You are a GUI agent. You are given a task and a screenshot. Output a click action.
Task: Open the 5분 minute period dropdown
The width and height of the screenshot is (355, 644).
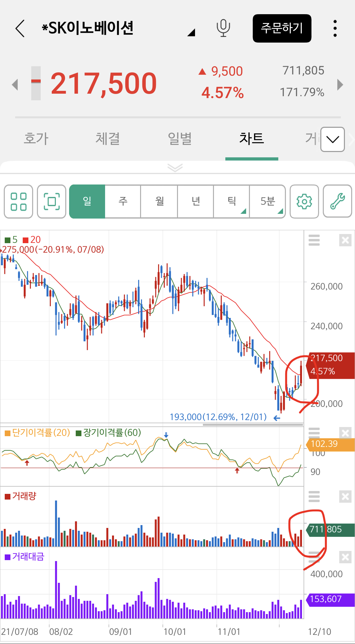[268, 202]
